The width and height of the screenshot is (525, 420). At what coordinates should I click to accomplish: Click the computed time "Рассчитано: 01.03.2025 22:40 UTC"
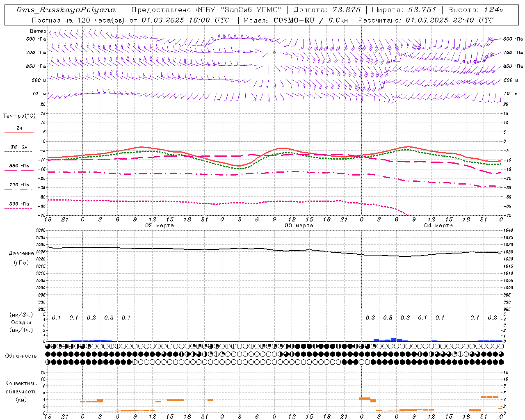[x=426, y=20]
